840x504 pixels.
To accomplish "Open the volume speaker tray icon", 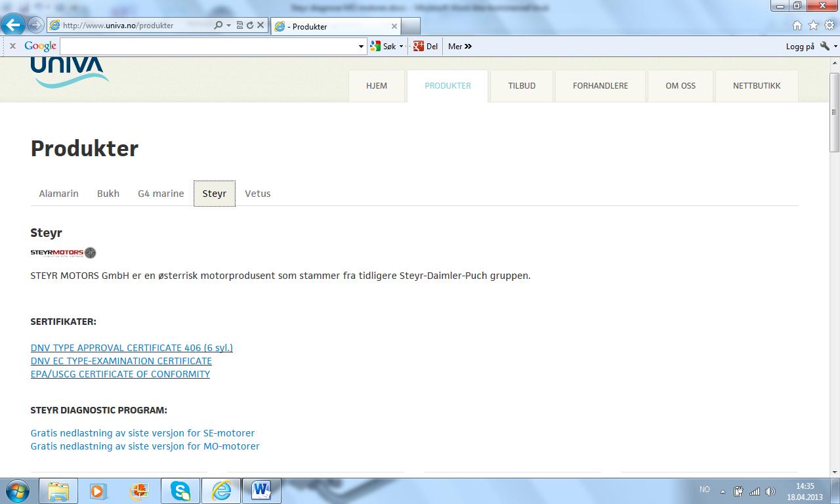I will tap(770, 491).
